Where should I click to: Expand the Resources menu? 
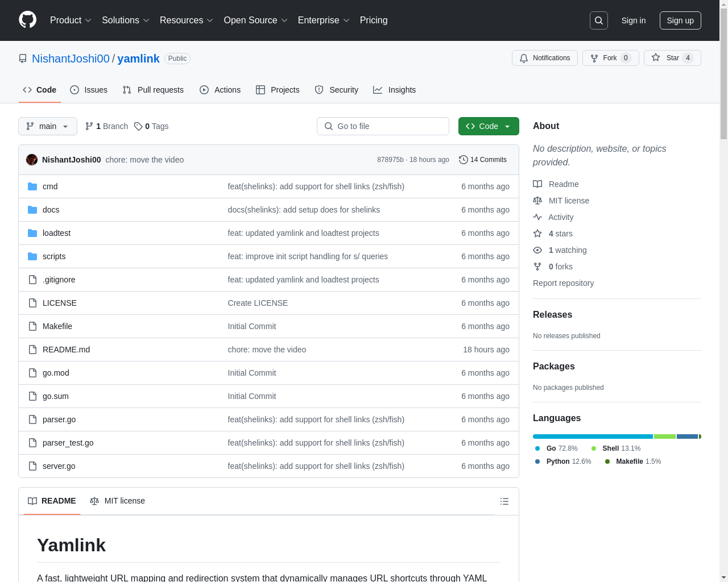click(x=187, y=20)
